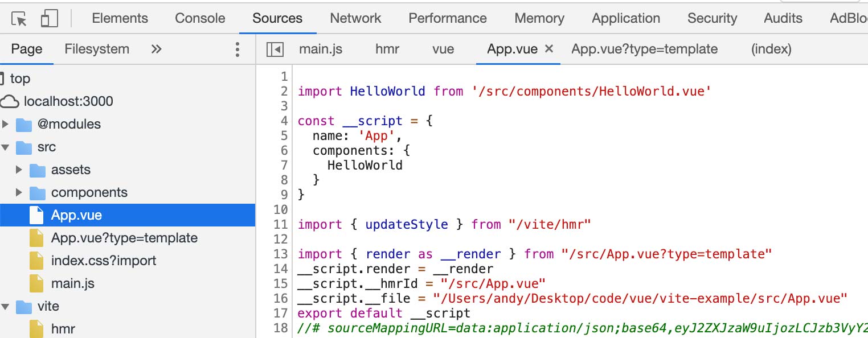Click the localhost:3000 cloud icon
Screen dimensions: 868x338
coord(9,102)
